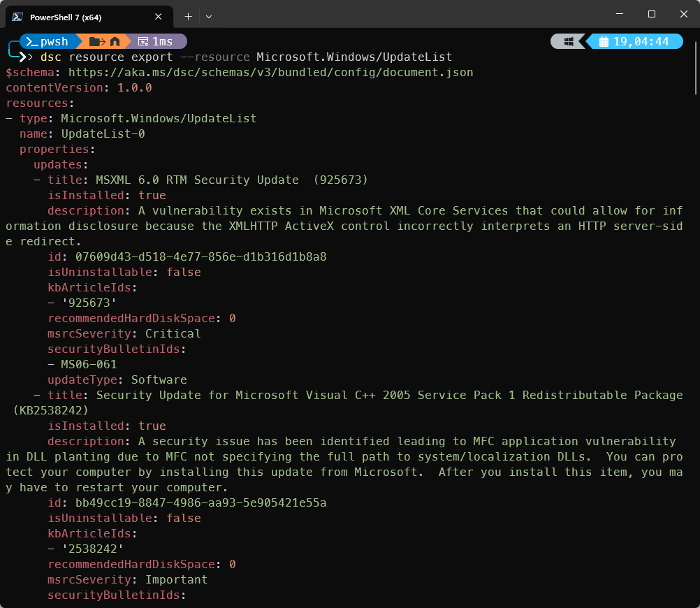Click the home icon in prompt
700x608 pixels.
pyautogui.click(x=115, y=41)
